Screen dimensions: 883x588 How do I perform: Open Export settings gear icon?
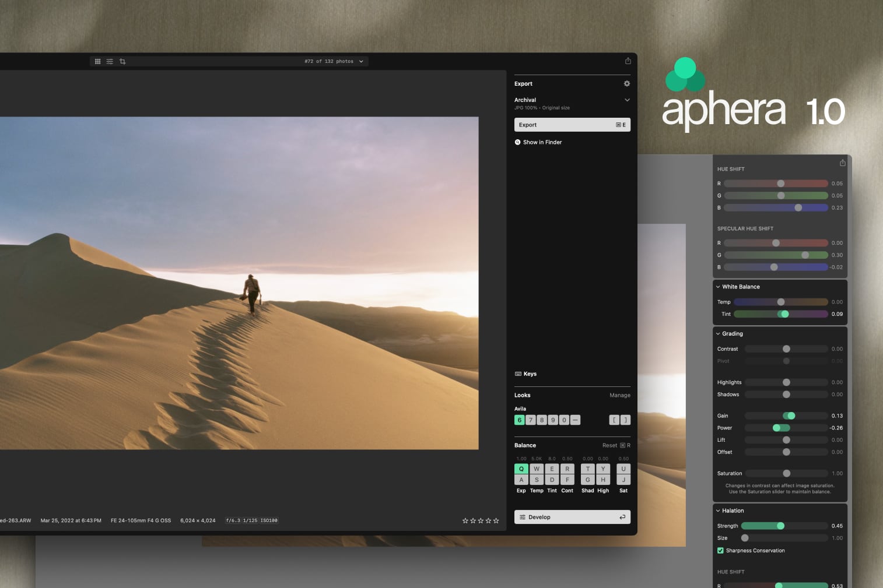coord(627,83)
